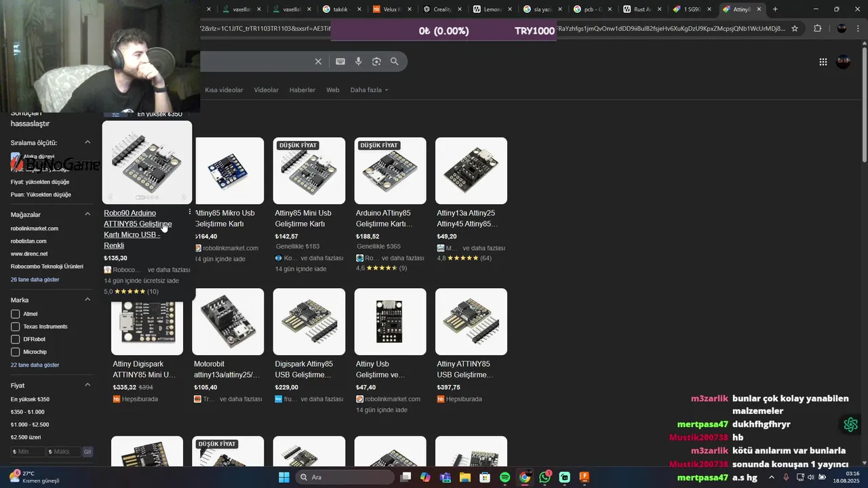The height and width of the screenshot is (488, 868).
Task: Open the Google apps grid
Action: pos(823,62)
